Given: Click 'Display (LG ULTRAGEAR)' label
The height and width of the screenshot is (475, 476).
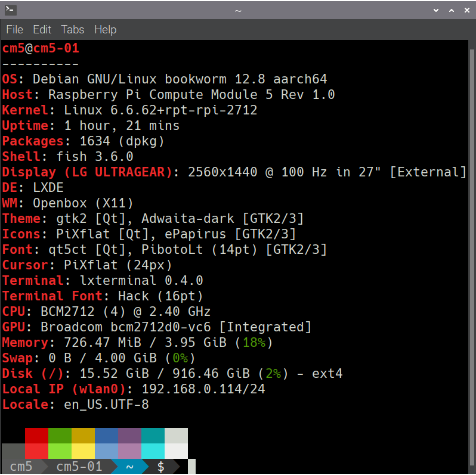Looking at the screenshot, I should (x=88, y=172).
